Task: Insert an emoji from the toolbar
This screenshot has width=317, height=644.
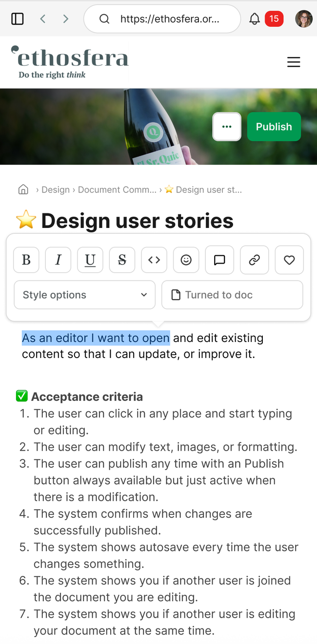Action: click(186, 260)
